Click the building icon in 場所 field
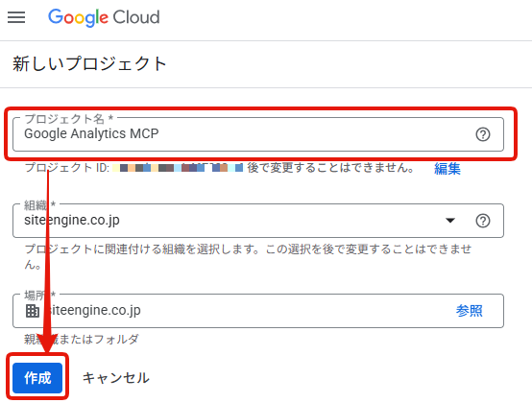 [x=33, y=311]
